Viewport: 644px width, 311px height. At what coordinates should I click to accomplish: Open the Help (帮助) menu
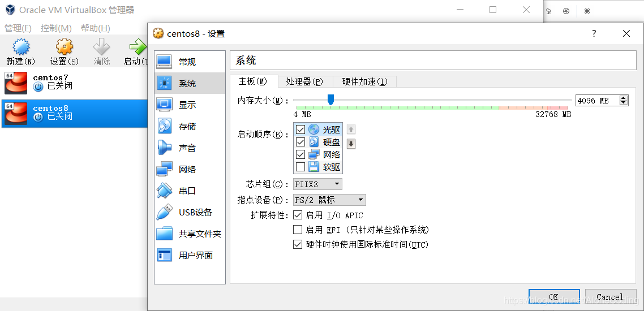pos(96,28)
